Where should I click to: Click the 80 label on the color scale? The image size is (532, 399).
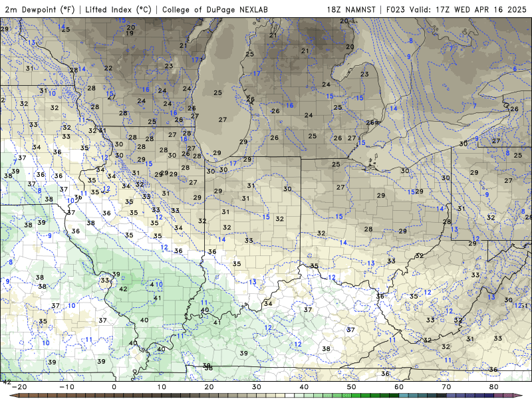(x=494, y=387)
